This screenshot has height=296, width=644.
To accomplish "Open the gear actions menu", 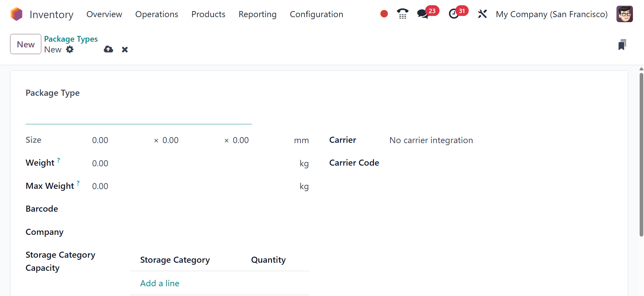I will (70, 49).
